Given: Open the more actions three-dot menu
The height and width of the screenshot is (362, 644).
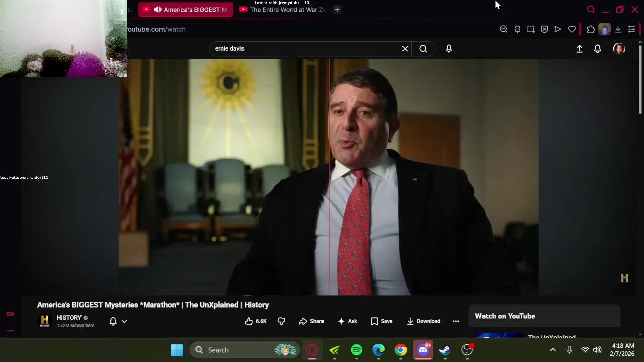Looking at the screenshot, I should coord(456,321).
